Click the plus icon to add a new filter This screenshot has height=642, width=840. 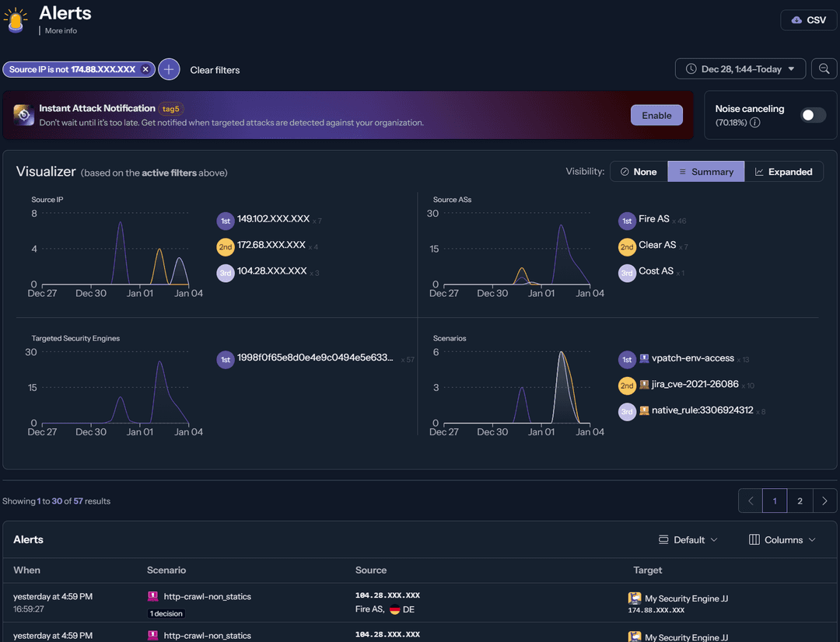[169, 69]
